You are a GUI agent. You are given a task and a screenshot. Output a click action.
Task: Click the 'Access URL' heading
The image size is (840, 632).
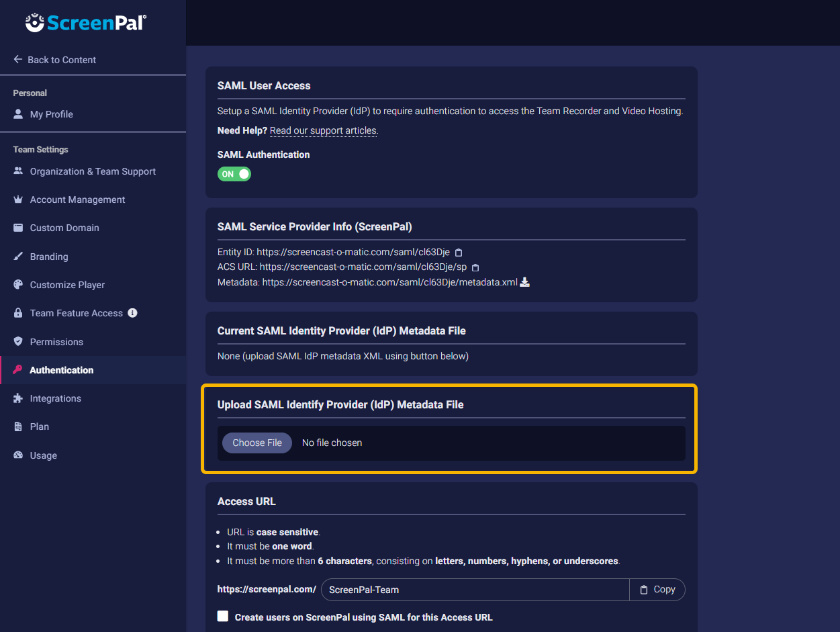click(246, 502)
